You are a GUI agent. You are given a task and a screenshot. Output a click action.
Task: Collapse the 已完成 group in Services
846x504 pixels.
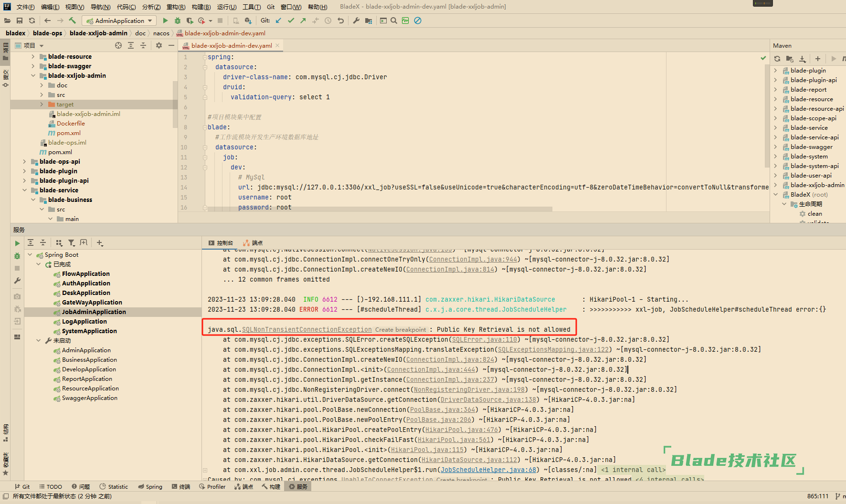click(38, 264)
